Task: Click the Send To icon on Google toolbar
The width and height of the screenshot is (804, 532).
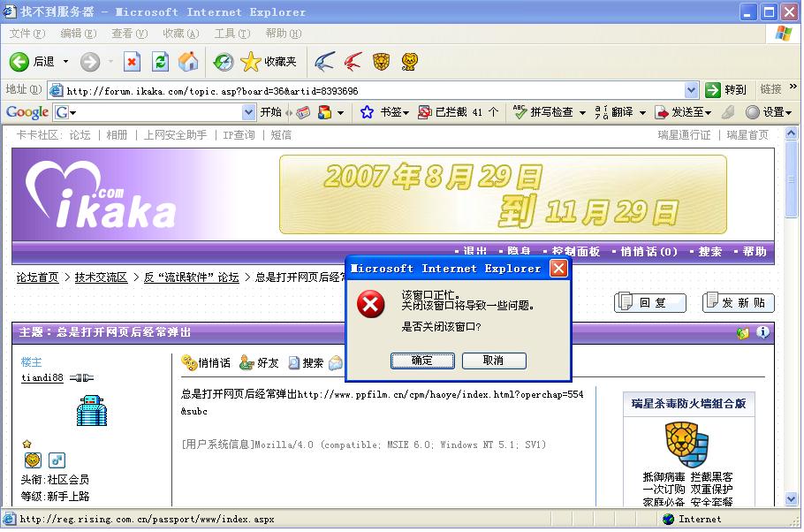Action: [663, 112]
